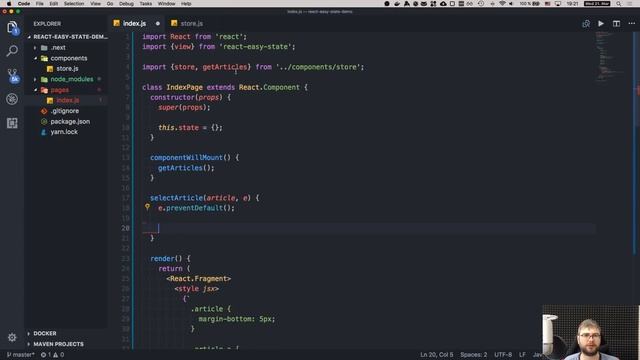Switch to the index.js editor tab
Screen dimensions: 640x360
pyautogui.click(x=135, y=24)
